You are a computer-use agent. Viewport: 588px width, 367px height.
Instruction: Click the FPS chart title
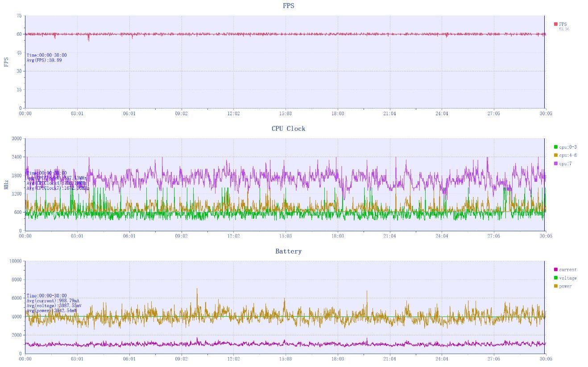pyautogui.click(x=288, y=6)
